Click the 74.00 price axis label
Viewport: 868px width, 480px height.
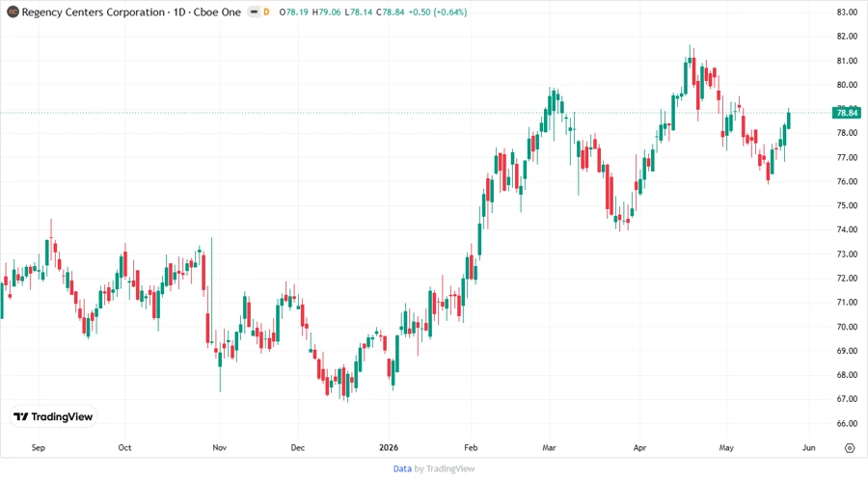click(x=847, y=229)
